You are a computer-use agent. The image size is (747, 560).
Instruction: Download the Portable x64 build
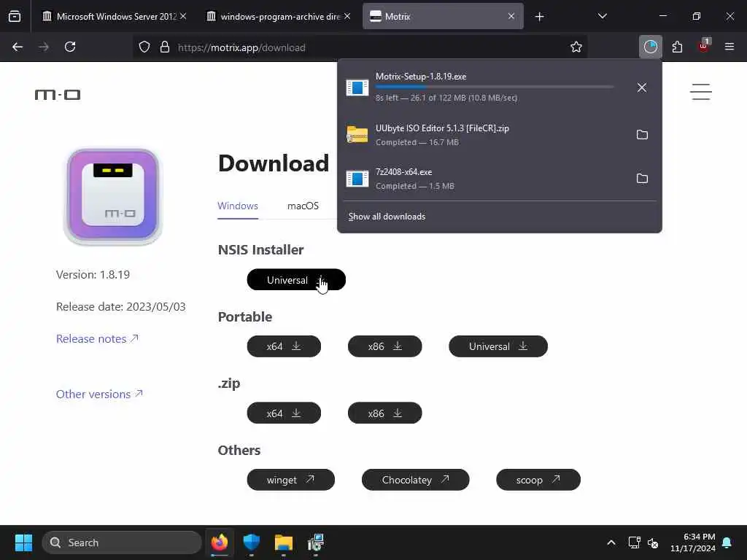284,346
